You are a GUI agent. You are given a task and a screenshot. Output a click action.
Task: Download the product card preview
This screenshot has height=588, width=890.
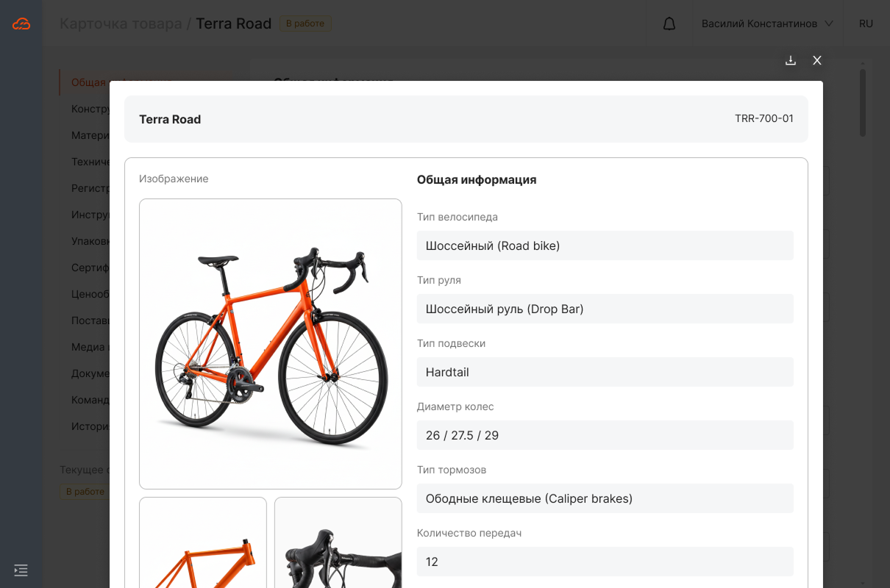pyautogui.click(x=791, y=60)
